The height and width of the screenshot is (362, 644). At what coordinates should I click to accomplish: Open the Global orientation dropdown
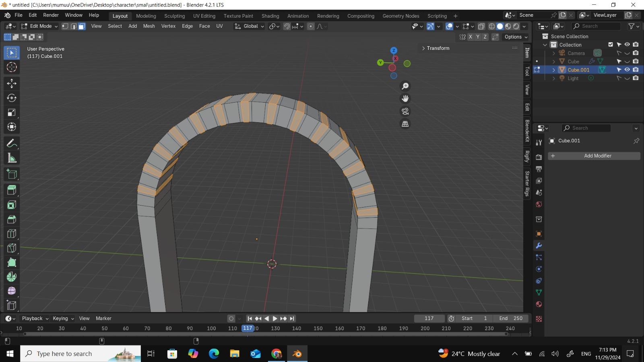[x=250, y=26]
